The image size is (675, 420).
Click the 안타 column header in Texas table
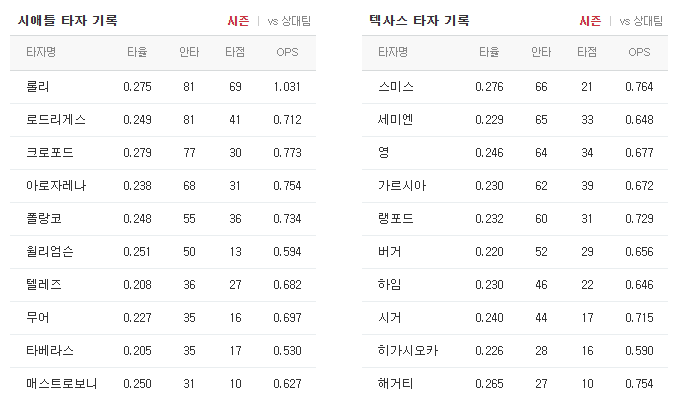541,51
